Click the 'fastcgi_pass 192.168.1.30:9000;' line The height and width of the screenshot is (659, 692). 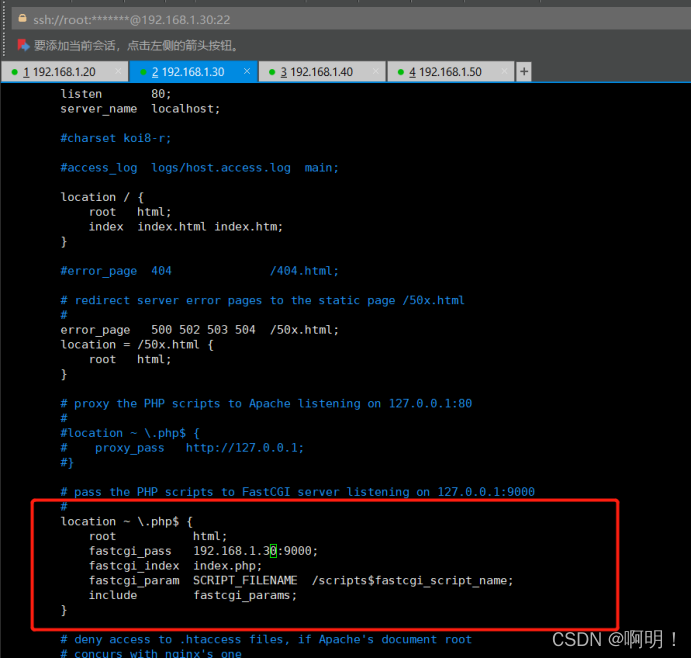(203, 551)
